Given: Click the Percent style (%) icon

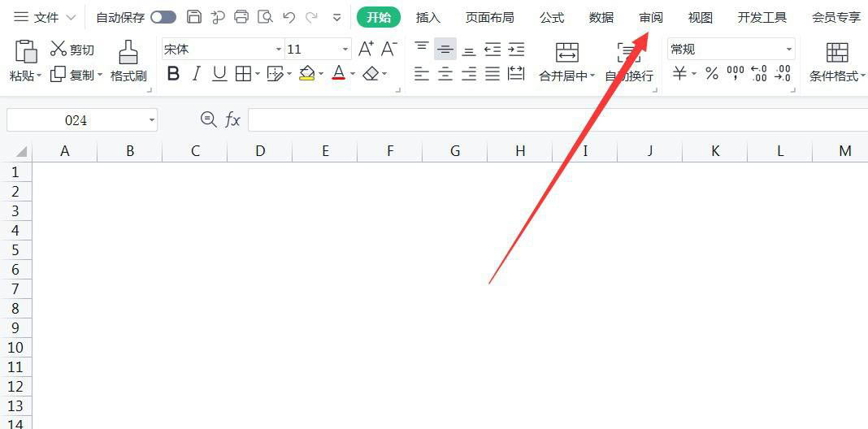Looking at the screenshot, I should point(712,73).
